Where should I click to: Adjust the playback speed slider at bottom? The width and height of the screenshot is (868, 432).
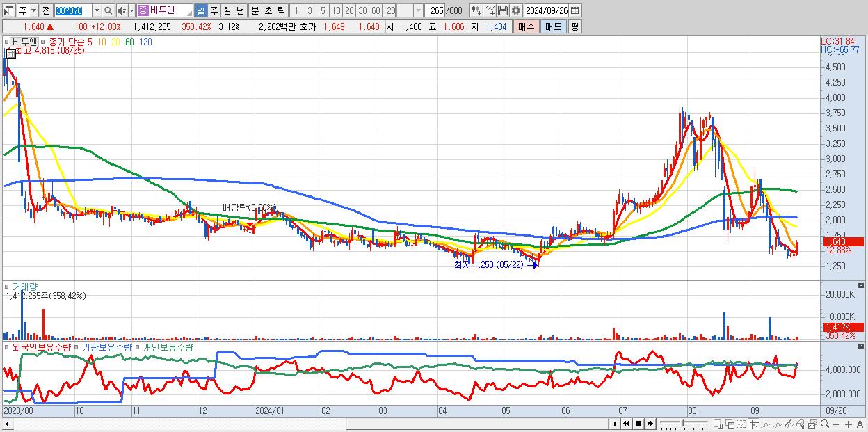click(x=682, y=424)
